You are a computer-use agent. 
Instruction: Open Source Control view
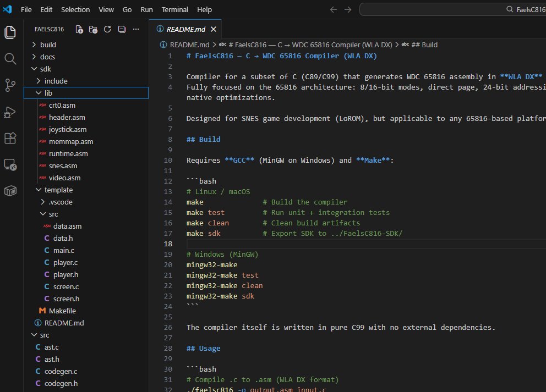pyautogui.click(x=10, y=85)
